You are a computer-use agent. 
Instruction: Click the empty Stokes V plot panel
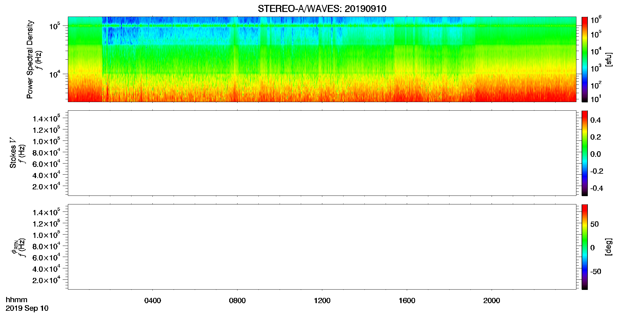click(322, 153)
